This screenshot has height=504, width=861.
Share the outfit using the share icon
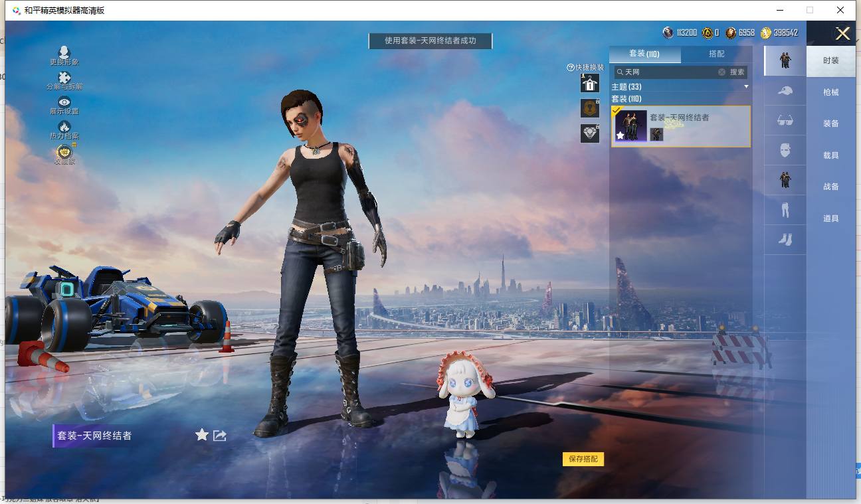point(220,436)
